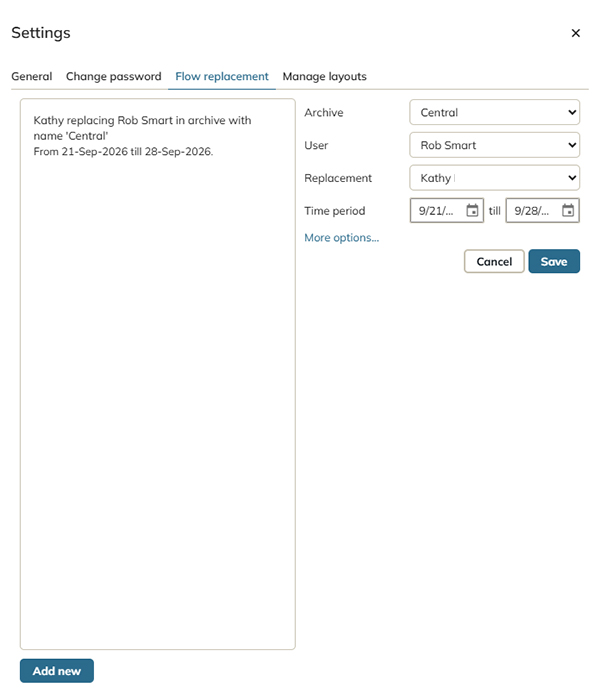Open the User dropdown showing Rob Smart
The image size is (600, 694).
pyautogui.click(x=494, y=145)
